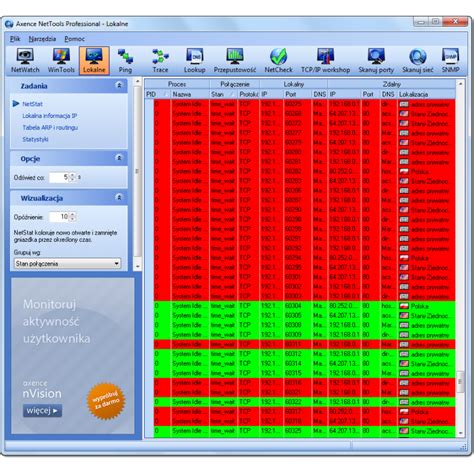Open the WinTools module
Screen dimensions: 474x474
pos(61,60)
